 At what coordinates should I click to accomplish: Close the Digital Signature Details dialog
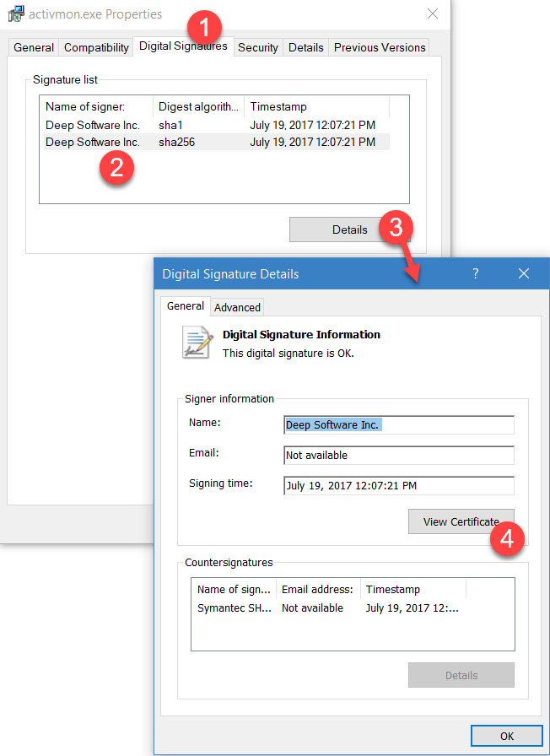pyautogui.click(x=524, y=274)
